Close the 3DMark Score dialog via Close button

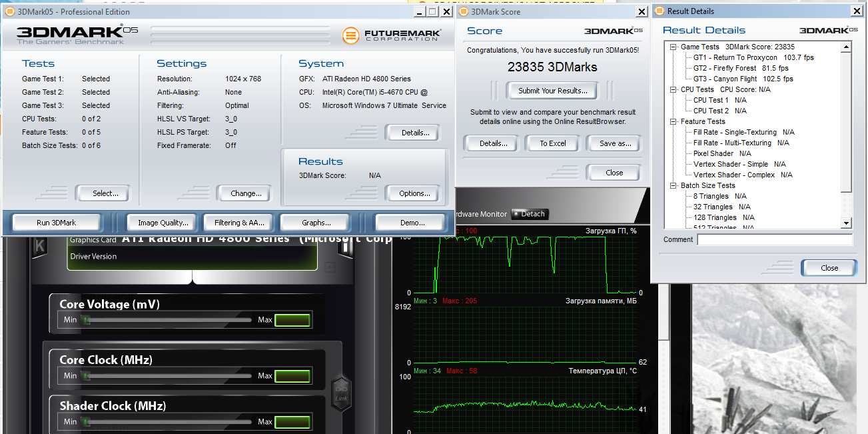pos(614,173)
